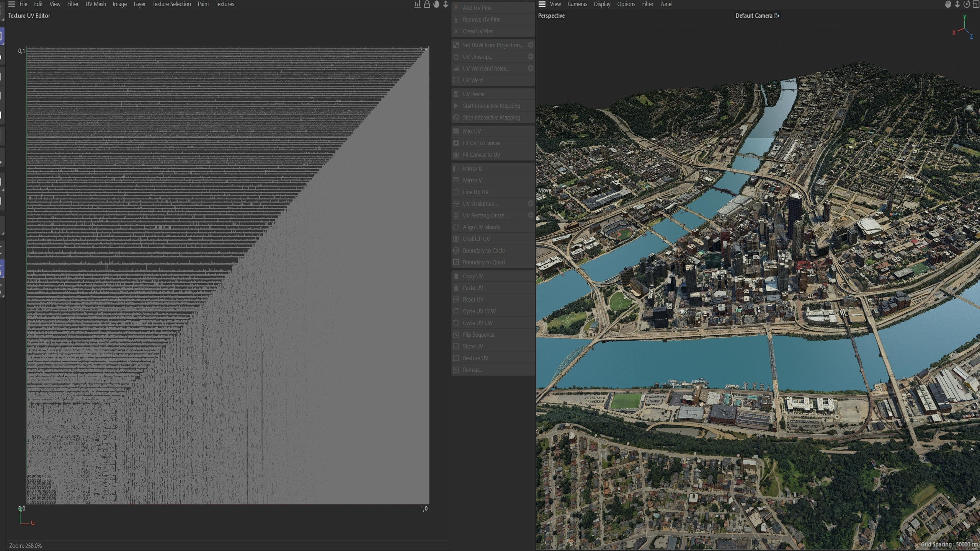Click Fit UV to Canvas
Image resolution: width=980 pixels, height=551 pixels.
pos(493,143)
